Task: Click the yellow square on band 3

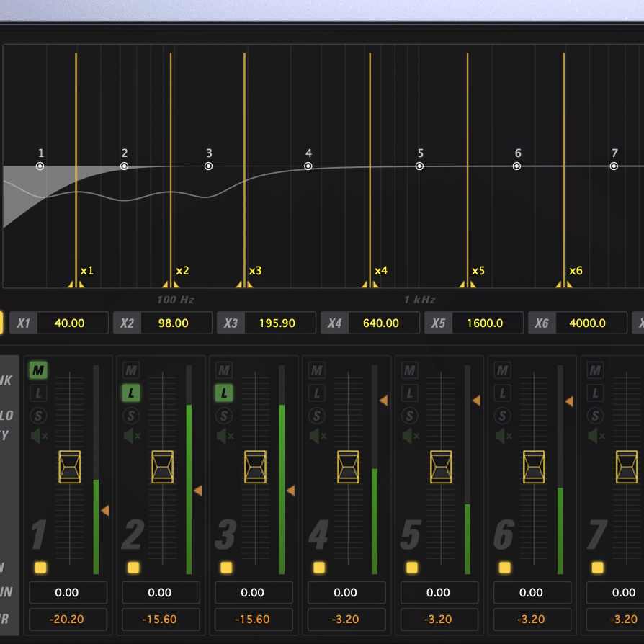Action: coord(226,568)
